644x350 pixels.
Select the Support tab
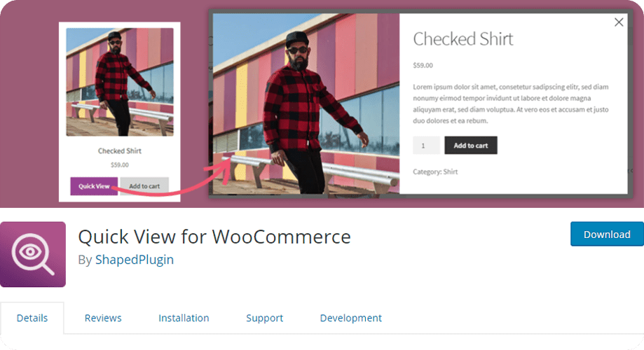(264, 318)
